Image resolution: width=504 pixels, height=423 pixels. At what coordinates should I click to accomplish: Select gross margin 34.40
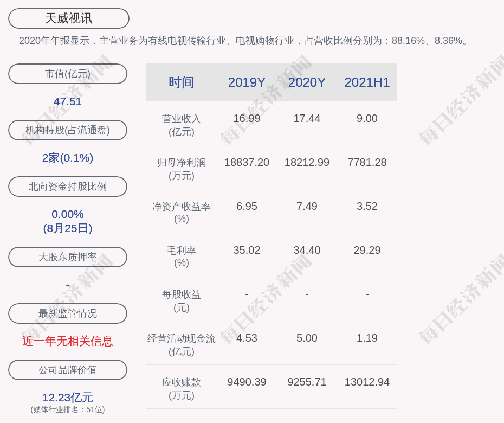(x=307, y=250)
